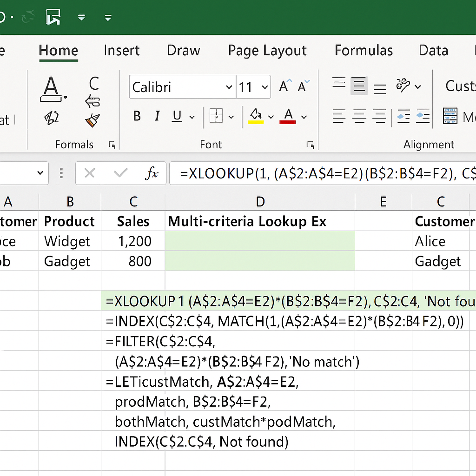
Task: Open the Calibri font name dropdown
Action: pyautogui.click(x=181, y=87)
